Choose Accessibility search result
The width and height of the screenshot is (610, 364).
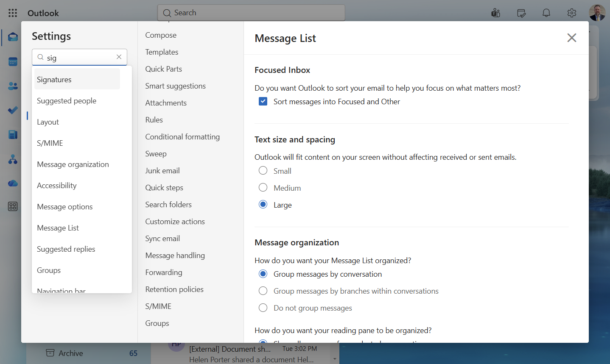(77, 185)
